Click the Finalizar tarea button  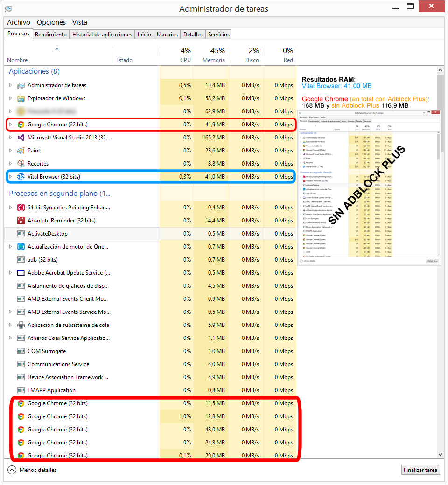[x=420, y=470]
